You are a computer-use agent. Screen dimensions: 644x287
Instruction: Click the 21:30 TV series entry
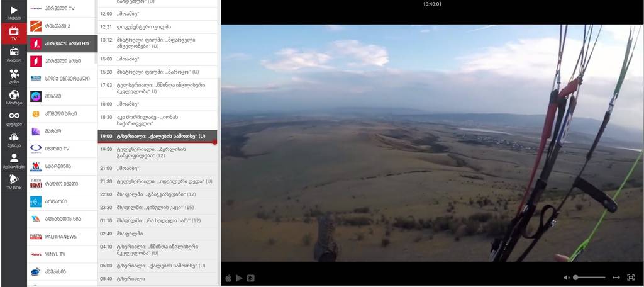tap(158, 181)
